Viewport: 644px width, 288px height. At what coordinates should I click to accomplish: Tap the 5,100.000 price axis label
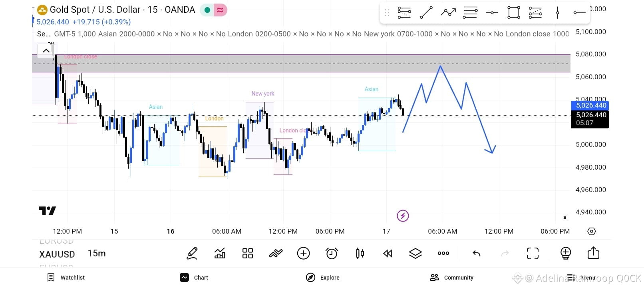point(590,32)
